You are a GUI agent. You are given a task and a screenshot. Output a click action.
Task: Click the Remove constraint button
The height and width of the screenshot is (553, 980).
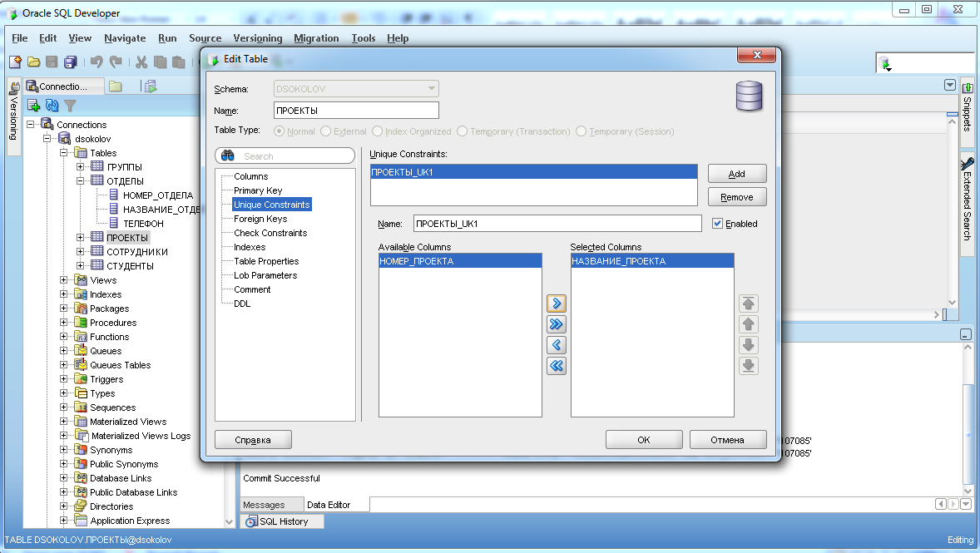(737, 197)
